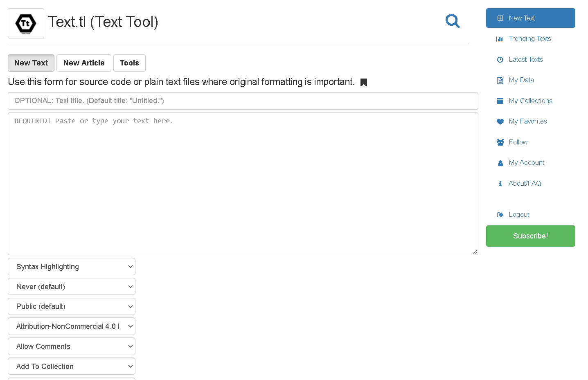Click the required paste text area

coord(243,184)
